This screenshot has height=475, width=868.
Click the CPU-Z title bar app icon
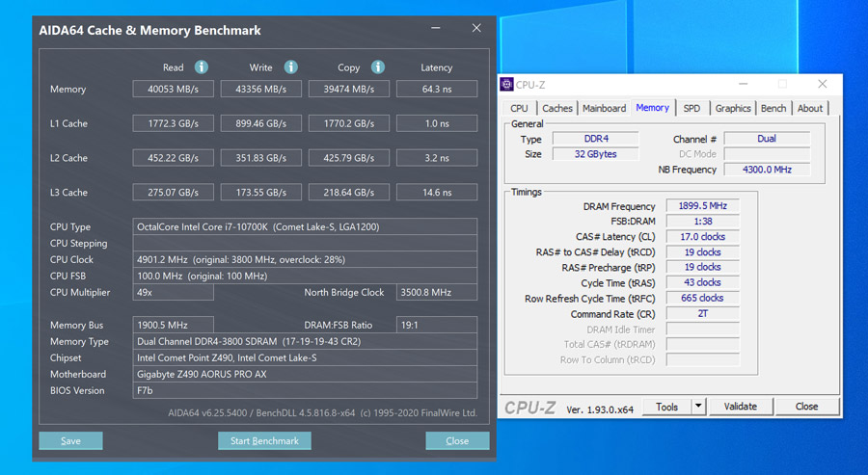coord(506,84)
